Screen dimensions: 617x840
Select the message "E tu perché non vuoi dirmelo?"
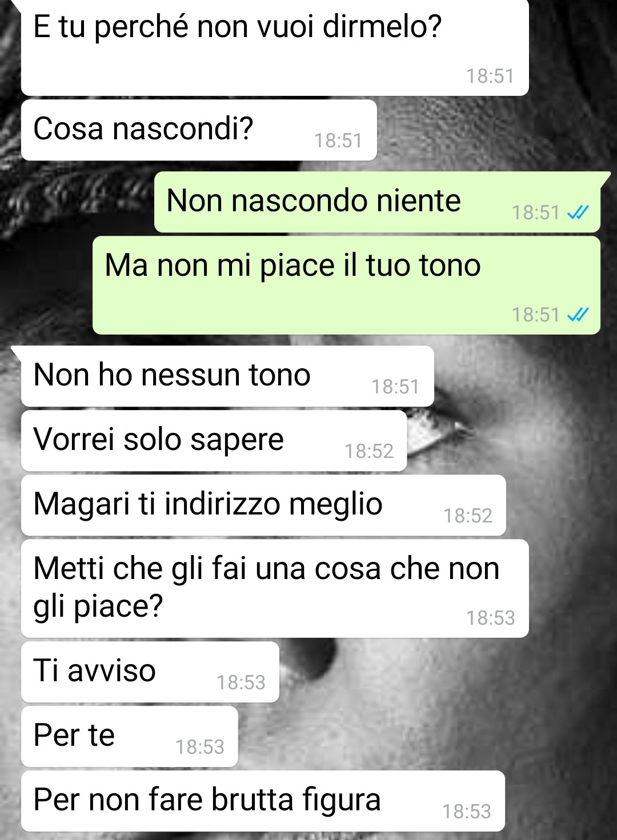(x=275, y=47)
